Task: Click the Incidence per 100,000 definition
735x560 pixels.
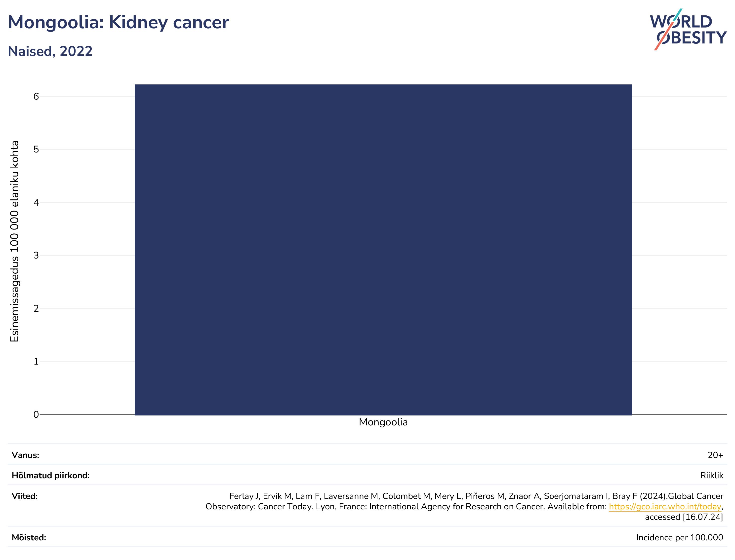Action: (680, 538)
